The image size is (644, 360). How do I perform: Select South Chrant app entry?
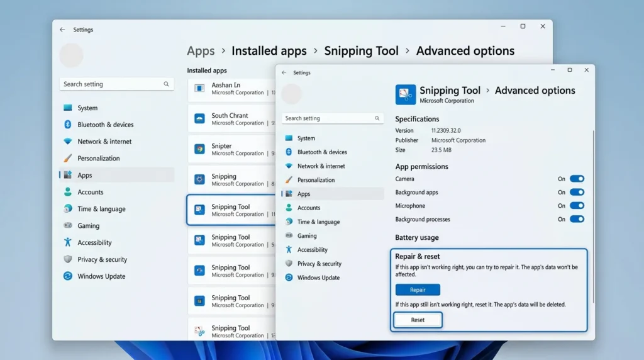pyautogui.click(x=231, y=119)
